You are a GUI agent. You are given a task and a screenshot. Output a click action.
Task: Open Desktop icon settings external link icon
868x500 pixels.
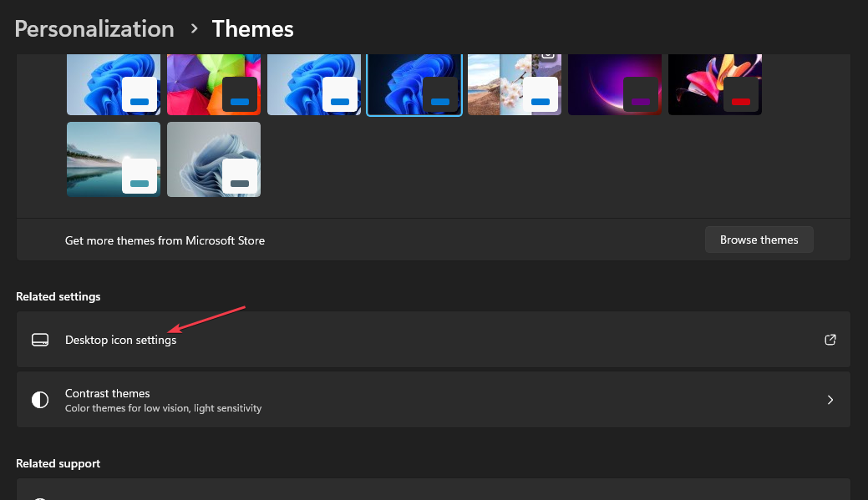(830, 340)
